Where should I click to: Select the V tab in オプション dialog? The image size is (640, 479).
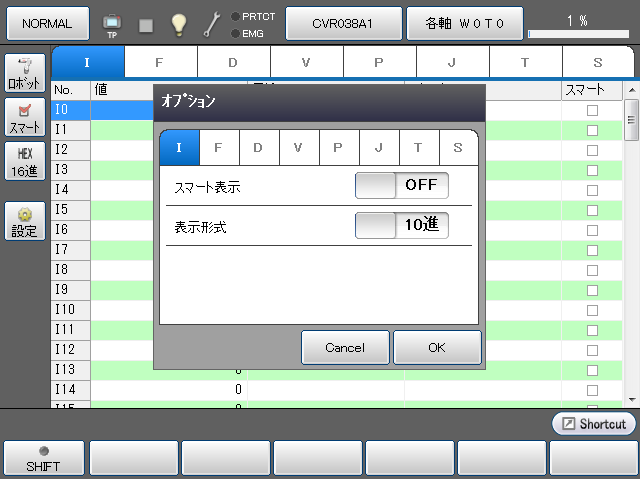(x=298, y=147)
